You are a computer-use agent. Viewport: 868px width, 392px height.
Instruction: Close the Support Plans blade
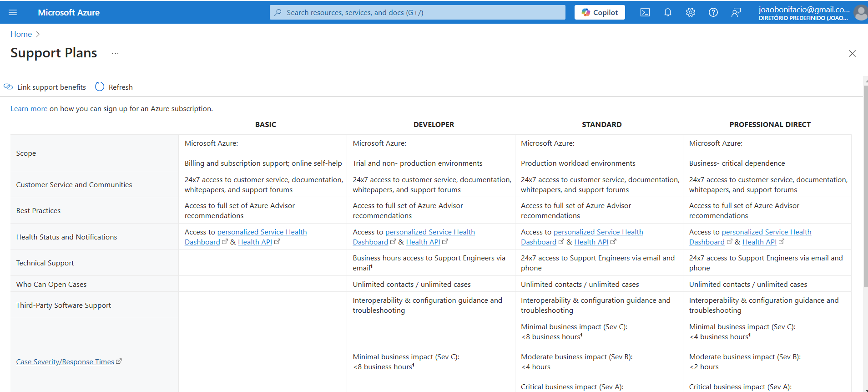(x=852, y=53)
